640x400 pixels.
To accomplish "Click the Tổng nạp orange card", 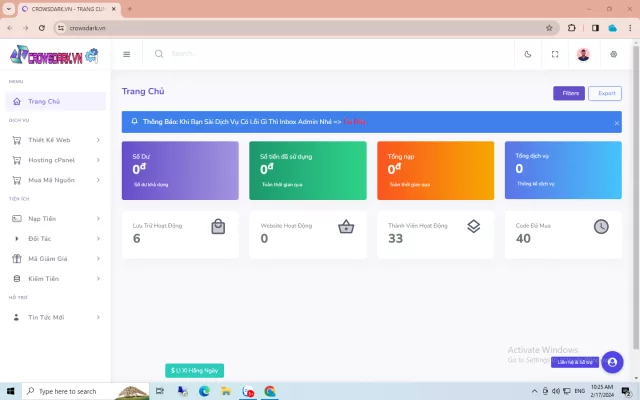I will 436,171.
